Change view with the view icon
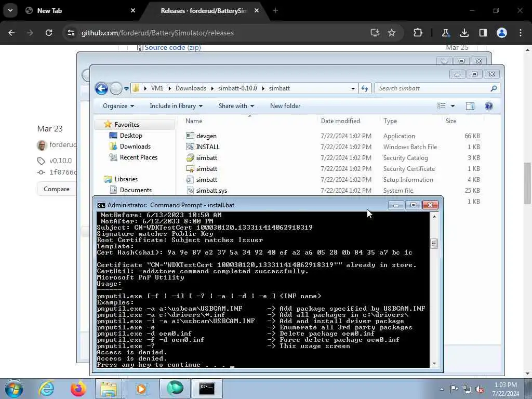532x399 pixels. 442,106
